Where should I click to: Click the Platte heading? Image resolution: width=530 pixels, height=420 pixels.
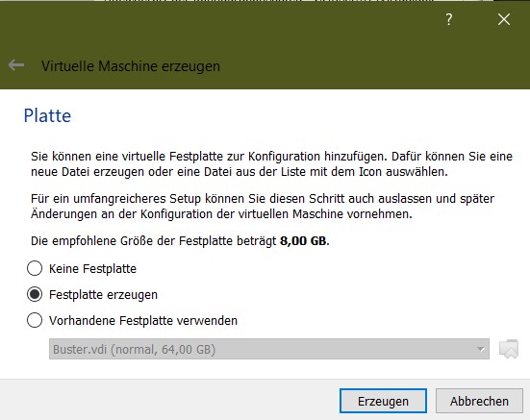[47, 115]
